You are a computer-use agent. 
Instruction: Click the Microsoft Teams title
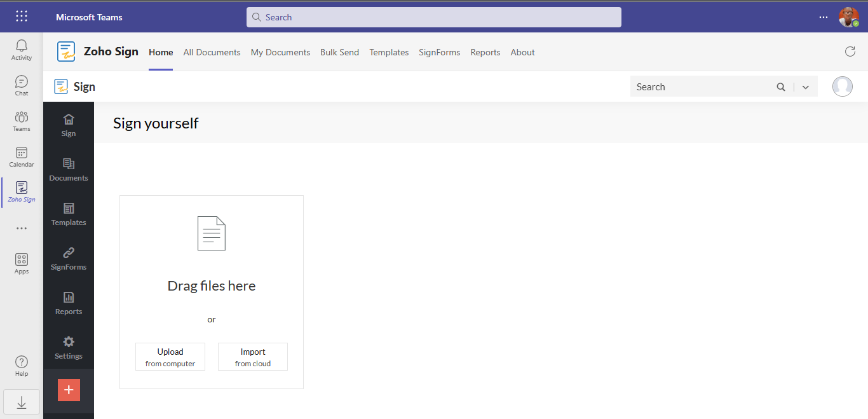[89, 17]
